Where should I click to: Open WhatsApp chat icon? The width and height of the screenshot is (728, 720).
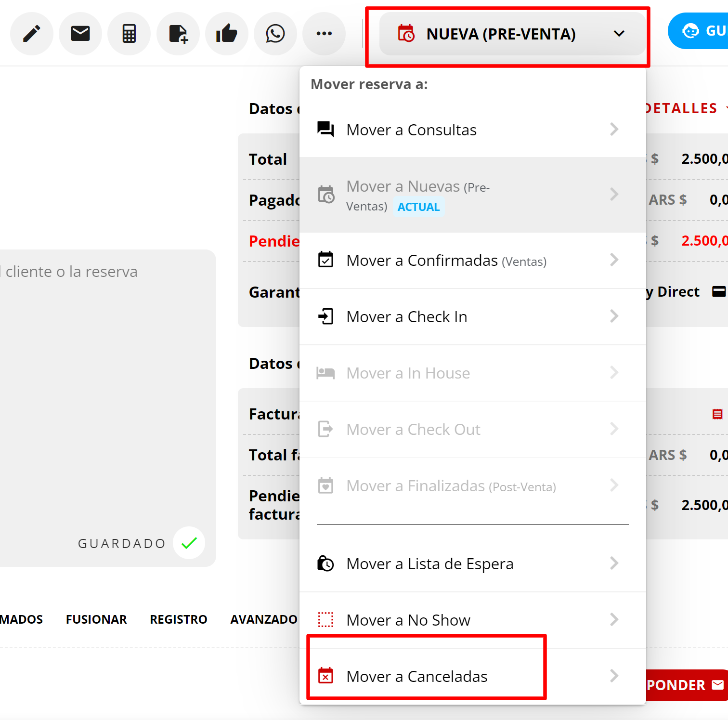coord(275,34)
